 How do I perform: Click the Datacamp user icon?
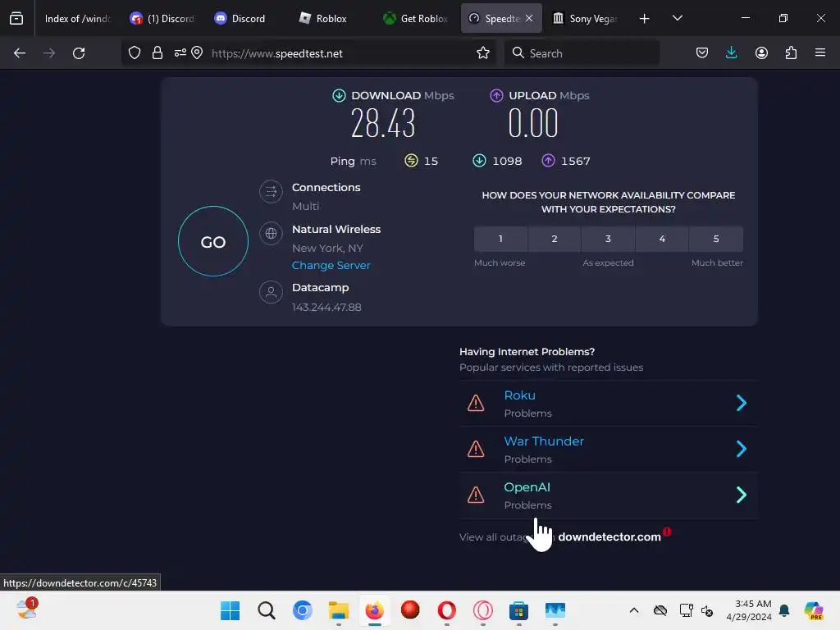[271, 293]
